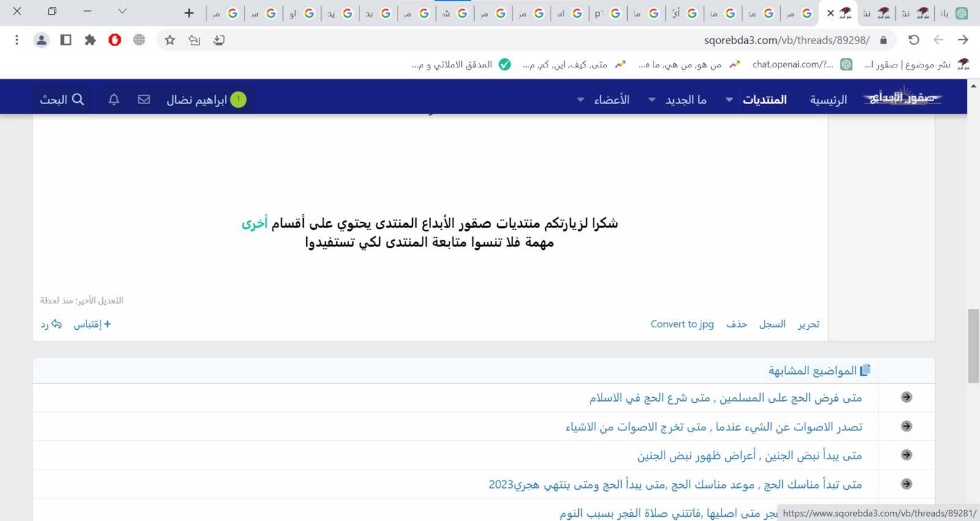Image resolution: width=980 pixels, height=521 pixels.
Task: Expand the الأعضاء dropdown arrow
Action: tap(580, 100)
